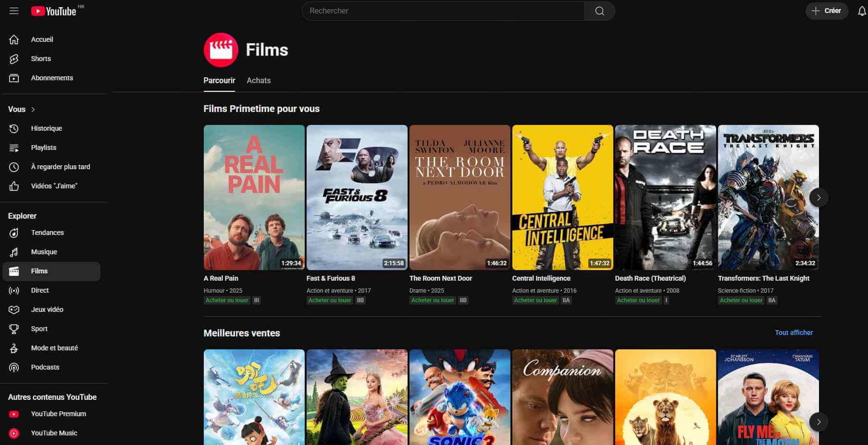Click the Podcasts icon
This screenshot has height=445, width=868.
[x=14, y=367]
